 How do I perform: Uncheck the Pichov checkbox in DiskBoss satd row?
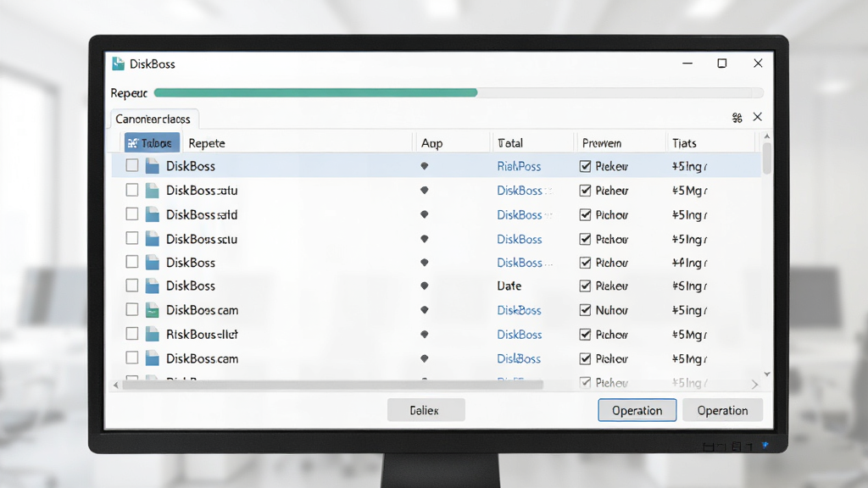click(x=585, y=214)
